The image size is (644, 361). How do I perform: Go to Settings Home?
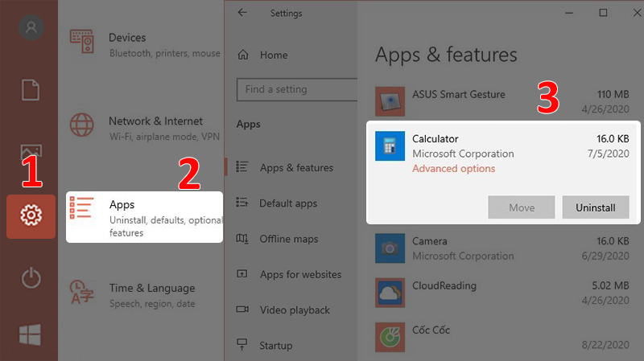coord(273,55)
